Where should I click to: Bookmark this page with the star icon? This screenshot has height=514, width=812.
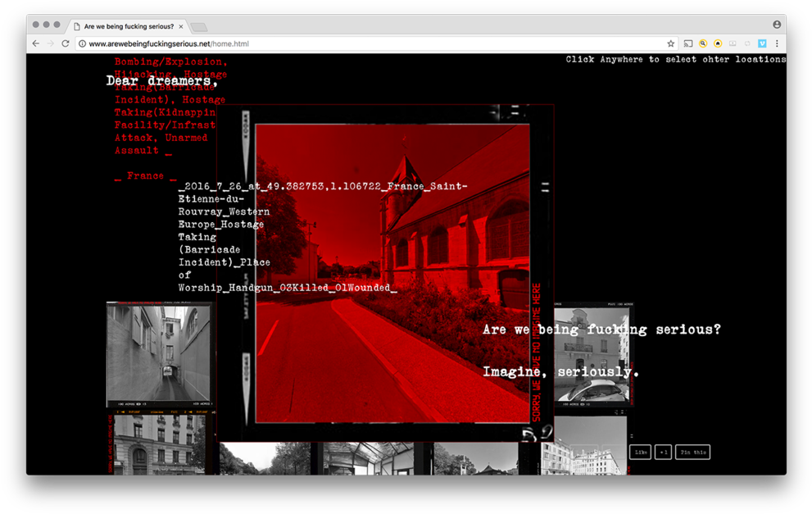pos(671,43)
